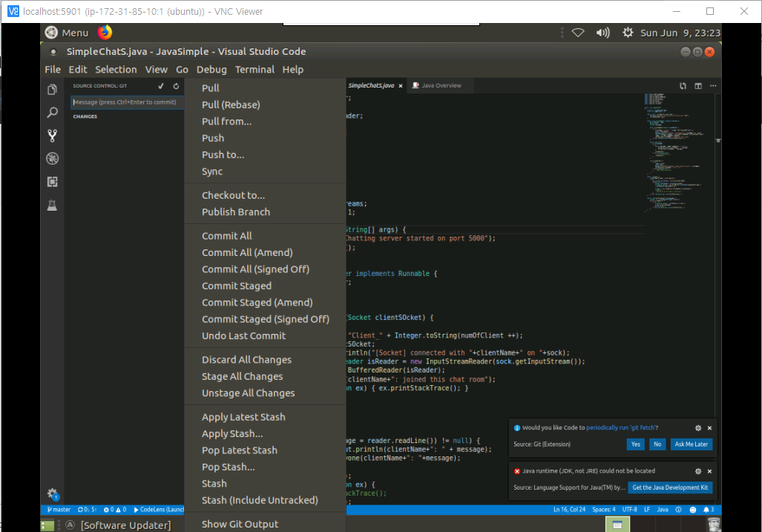The height and width of the screenshot is (532, 762).
Task: Open the editor more actions ellipsis
Action: coord(713,86)
